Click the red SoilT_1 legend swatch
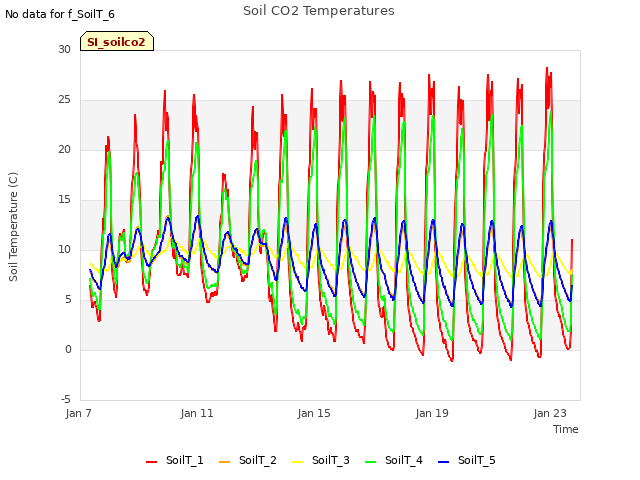 (x=151, y=462)
